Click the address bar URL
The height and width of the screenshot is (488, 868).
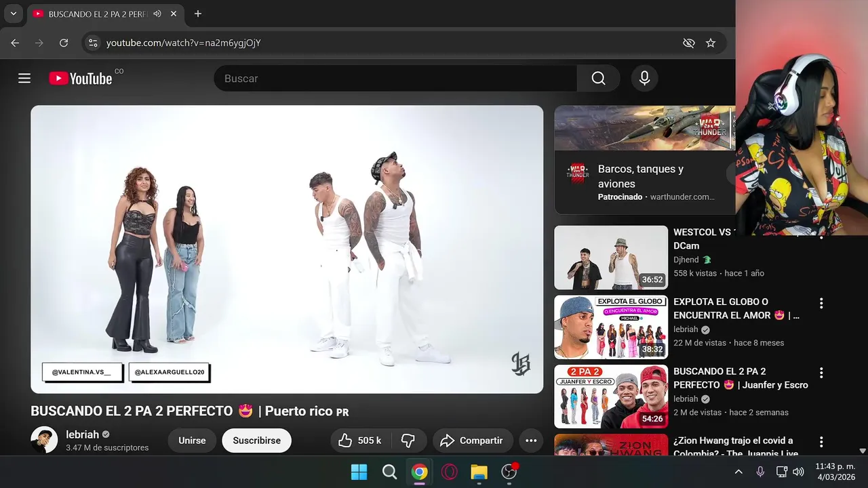click(x=184, y=43)
